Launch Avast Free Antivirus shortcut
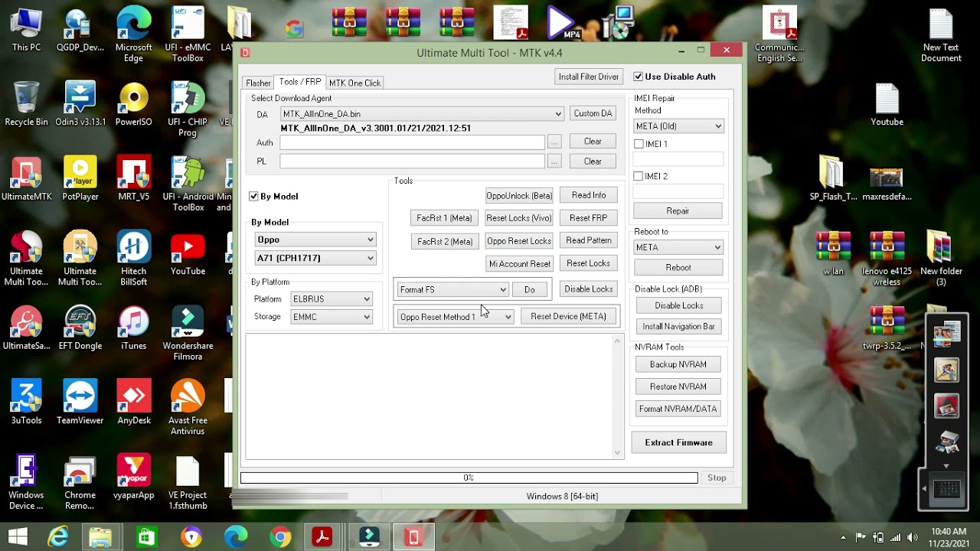980x551 pixels. tap(188, 408)
